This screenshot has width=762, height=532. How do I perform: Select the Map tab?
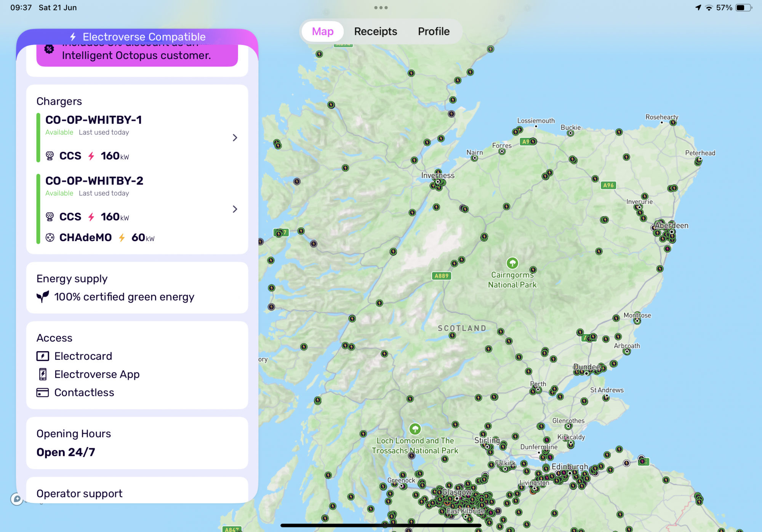[x=323, y=31]
